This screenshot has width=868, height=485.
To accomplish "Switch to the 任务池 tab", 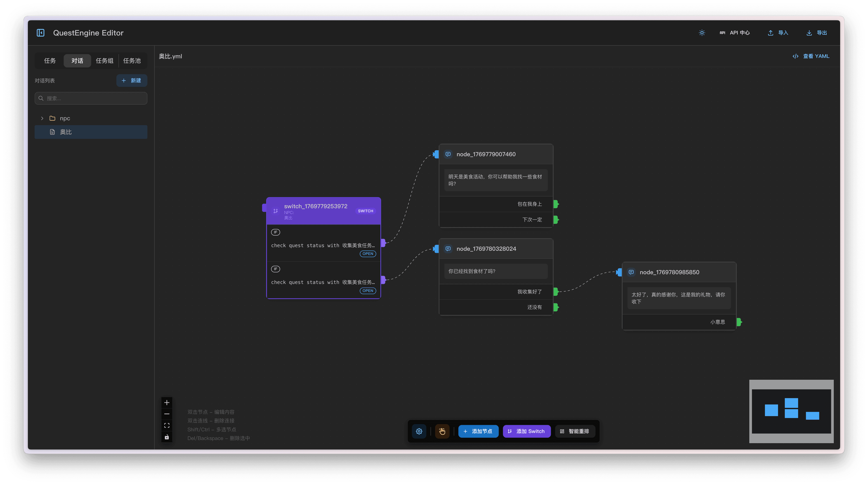I will (132, 61).
